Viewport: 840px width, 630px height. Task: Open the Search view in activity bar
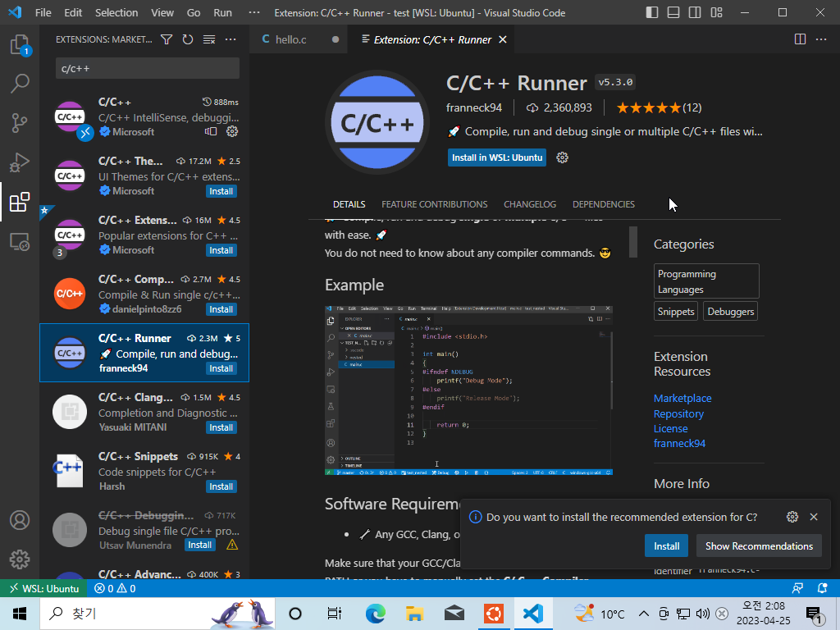click(x=20, y=84)
